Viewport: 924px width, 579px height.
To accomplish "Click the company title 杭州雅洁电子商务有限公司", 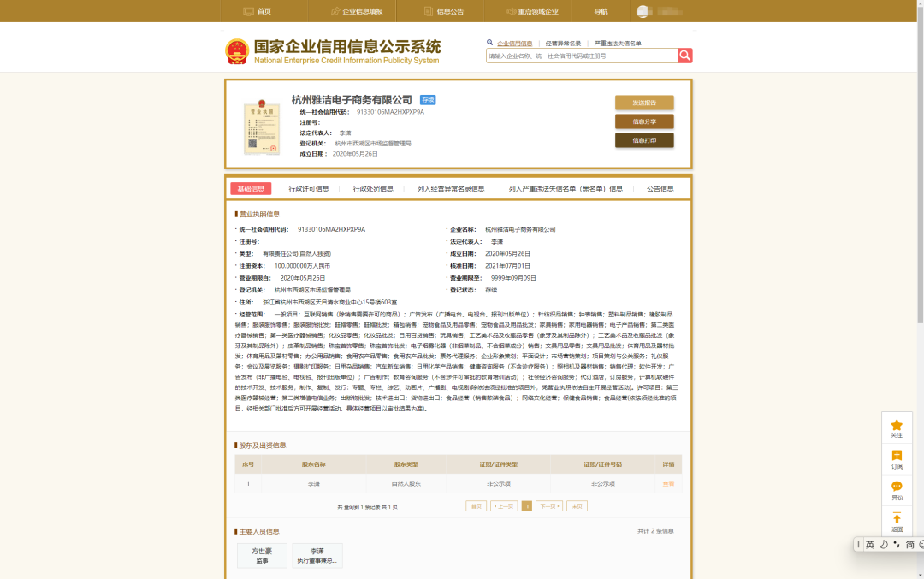I will [x=352, y=100].
